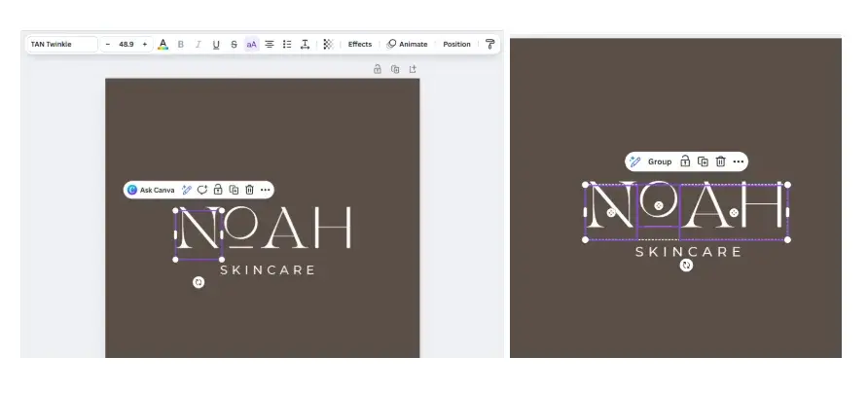Viewport: 868px width, 393px height.
Task: Open more options in Group toolbar
Action: pyautogui.click(x=739, y=161)
